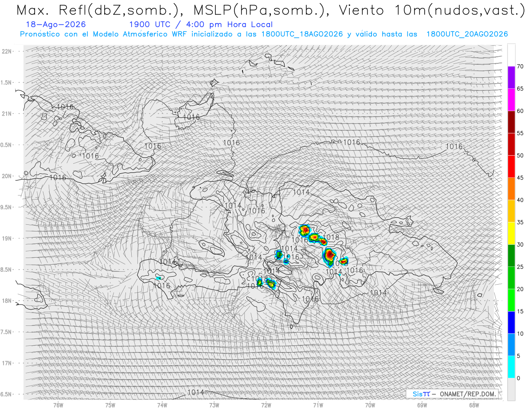Click the "1900 UTC / 4:00 pm Hora Local" time

[x=201, y=24]
